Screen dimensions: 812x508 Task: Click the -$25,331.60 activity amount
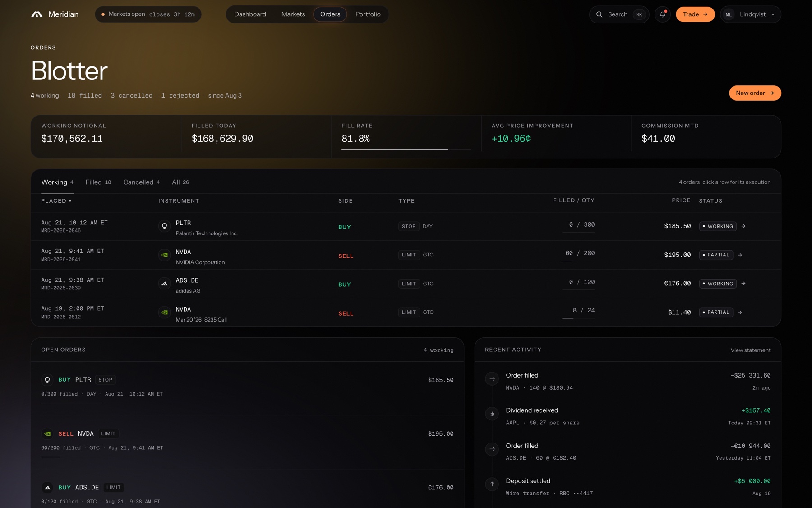click(751, 375)
